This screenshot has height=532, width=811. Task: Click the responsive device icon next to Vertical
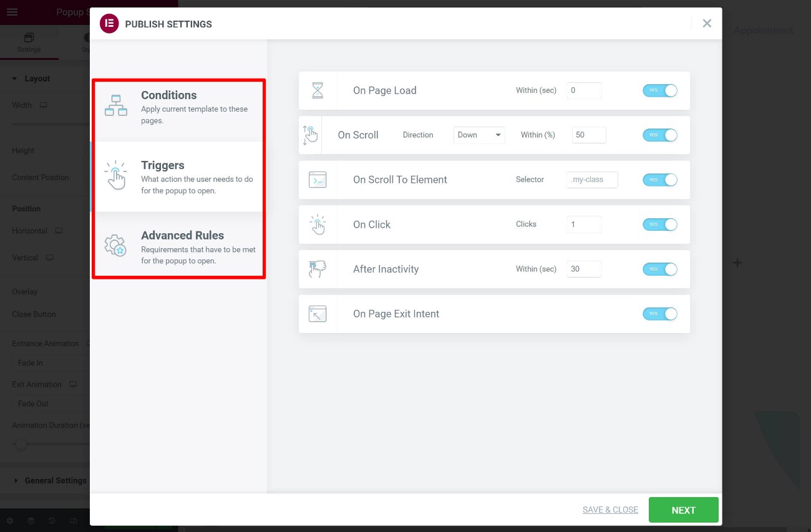tap(50, 258)
